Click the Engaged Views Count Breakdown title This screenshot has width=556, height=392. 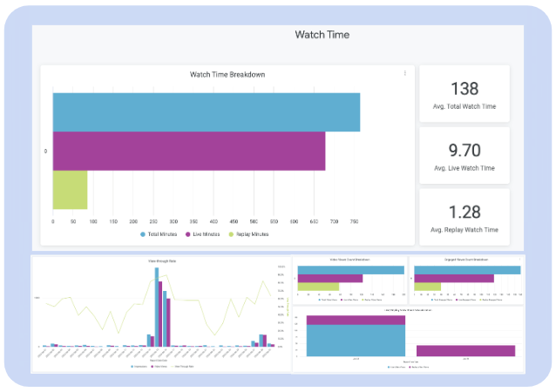coord(467,260)
